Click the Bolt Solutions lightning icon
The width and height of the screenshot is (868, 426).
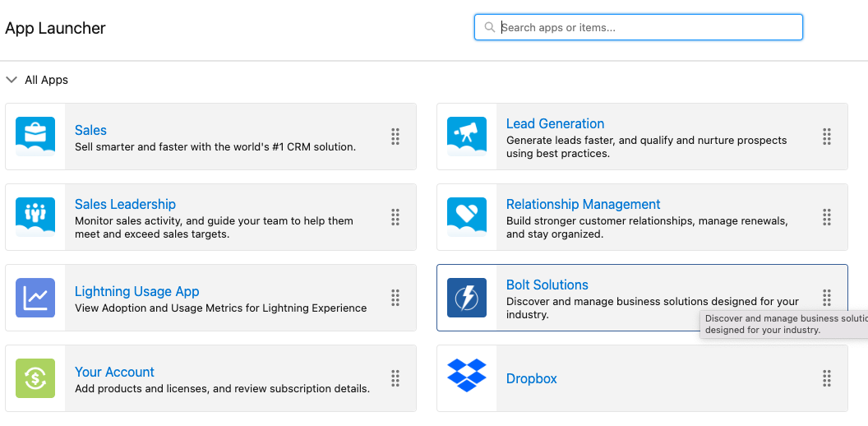point(467,298)
